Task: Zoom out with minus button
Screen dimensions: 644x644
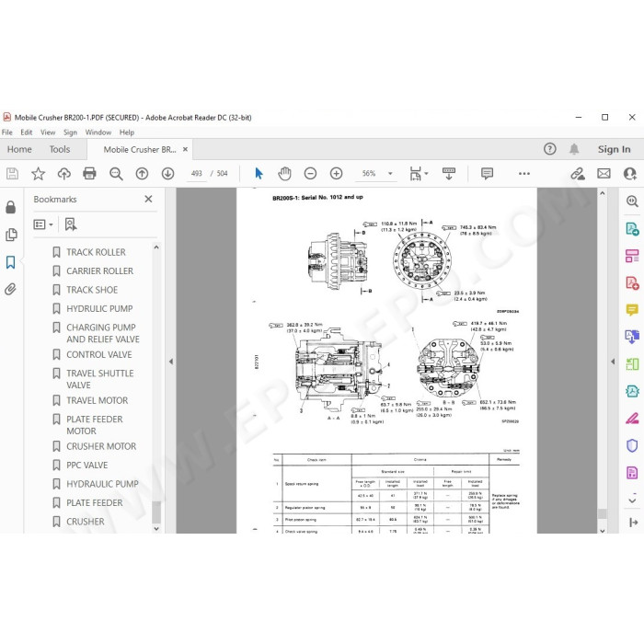Action: (311, 174)
